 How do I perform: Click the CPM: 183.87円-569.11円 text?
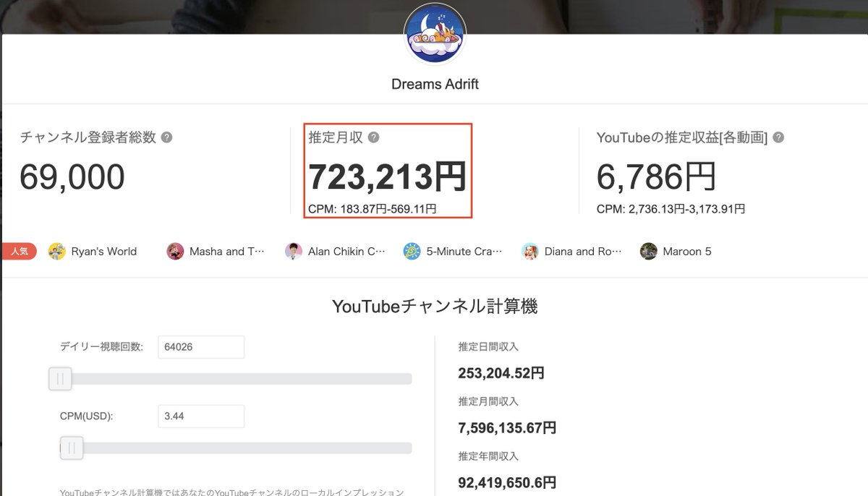pos(373,209)
